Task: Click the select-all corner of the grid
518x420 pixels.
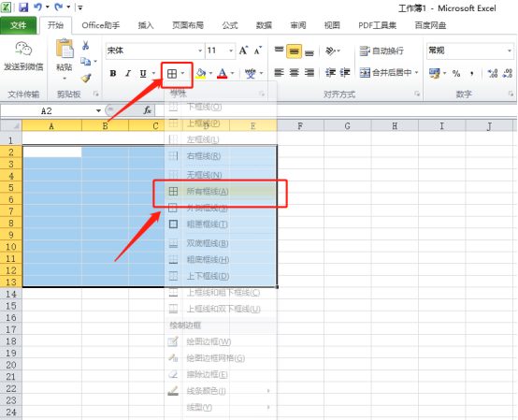Action: 11,126
